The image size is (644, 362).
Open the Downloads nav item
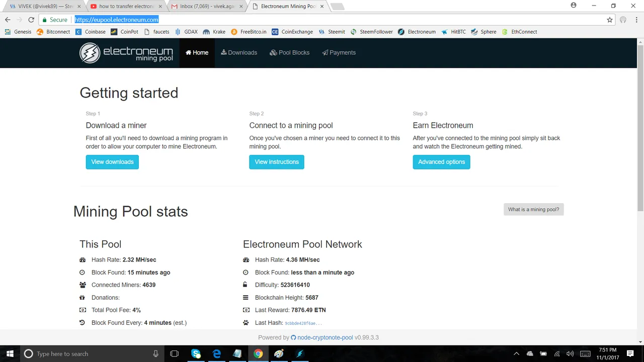tap(239, 53)
